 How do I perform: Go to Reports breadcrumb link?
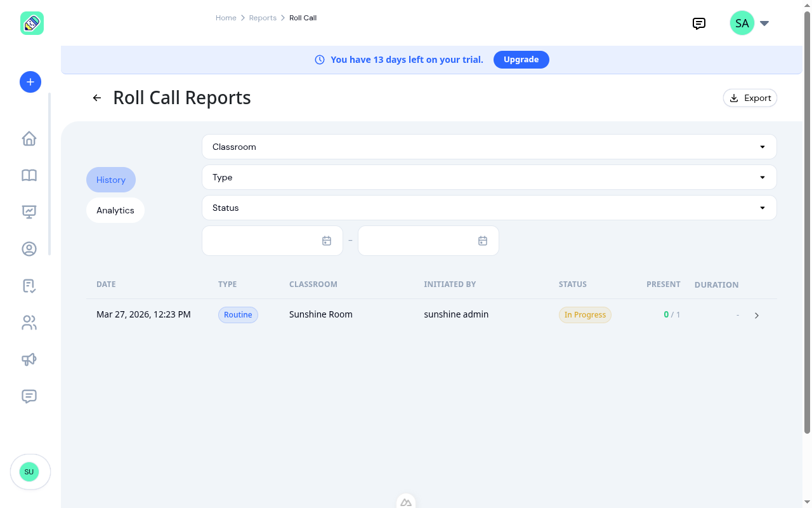263,18
